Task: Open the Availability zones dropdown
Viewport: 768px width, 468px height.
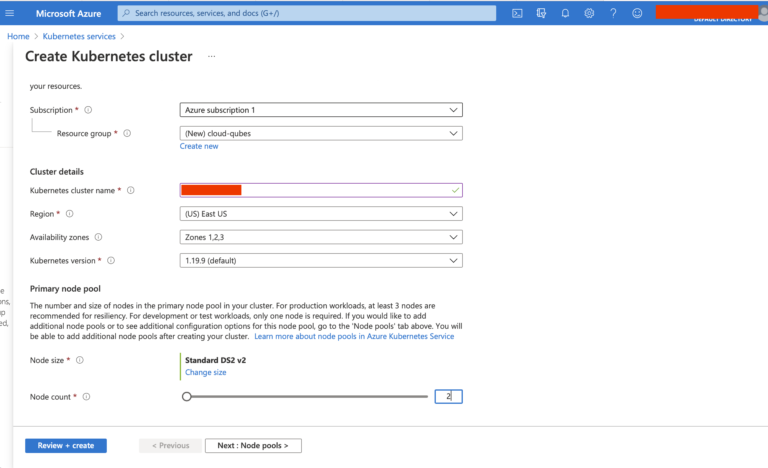Action: pyautogui.click(x=321, y=237)
